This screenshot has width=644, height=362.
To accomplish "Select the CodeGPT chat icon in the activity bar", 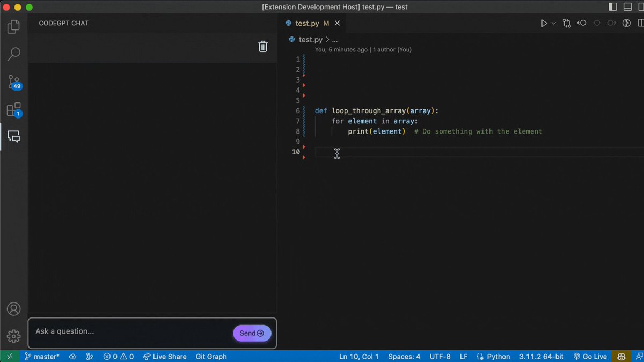I will tap(14, 137).
